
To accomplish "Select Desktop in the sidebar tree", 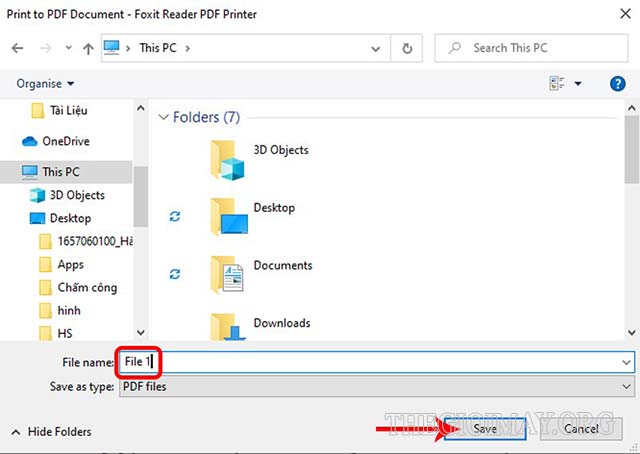I will pyautogui.click(x=60, y=218).
